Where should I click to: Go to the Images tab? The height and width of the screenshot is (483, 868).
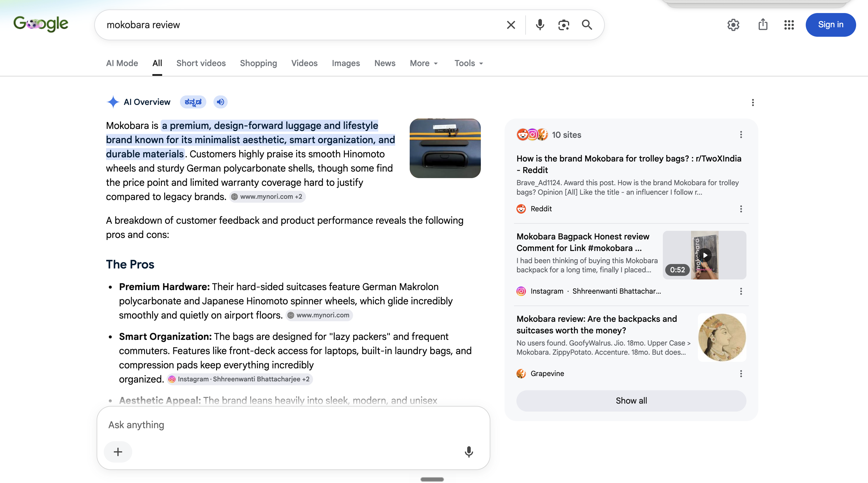pyautogui.click(x=346, y=63)
